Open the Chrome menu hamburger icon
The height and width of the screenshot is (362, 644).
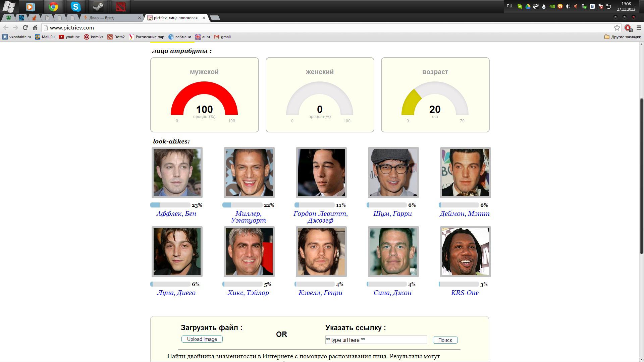click(639, 28)
